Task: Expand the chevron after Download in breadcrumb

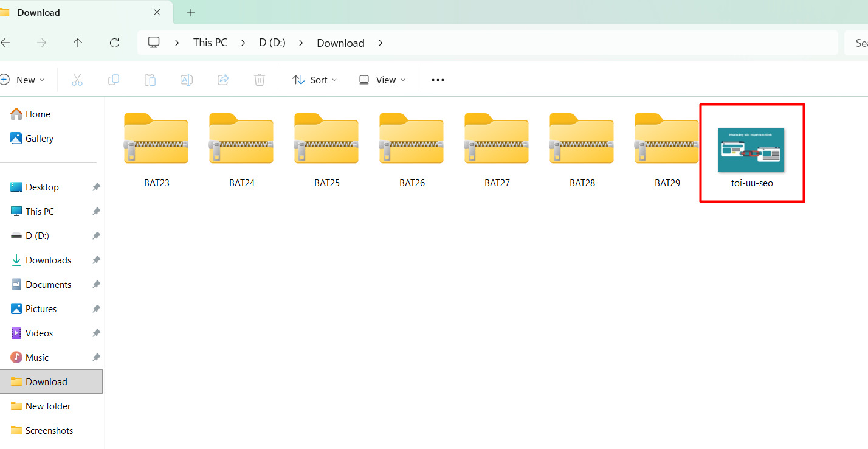Action: point(381,43)
